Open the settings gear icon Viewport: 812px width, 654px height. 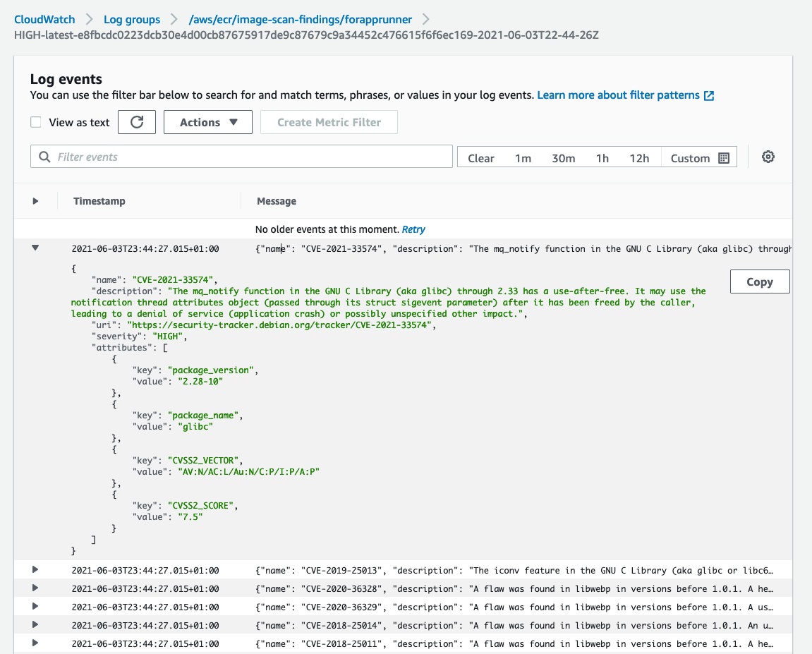(768, 157)
